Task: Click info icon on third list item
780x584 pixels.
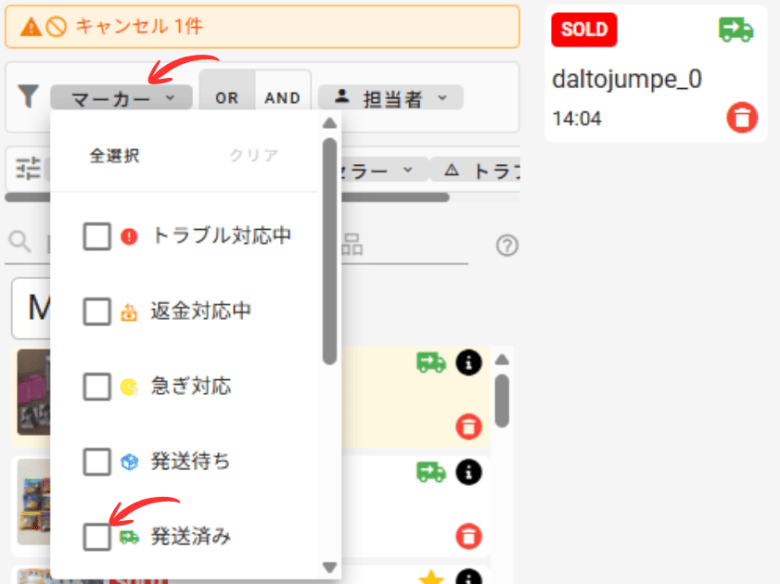Action: tap(469, 577)
